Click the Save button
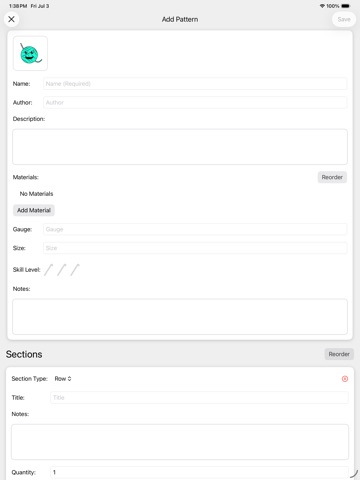The image size is (360, 480). pos(344,19)
